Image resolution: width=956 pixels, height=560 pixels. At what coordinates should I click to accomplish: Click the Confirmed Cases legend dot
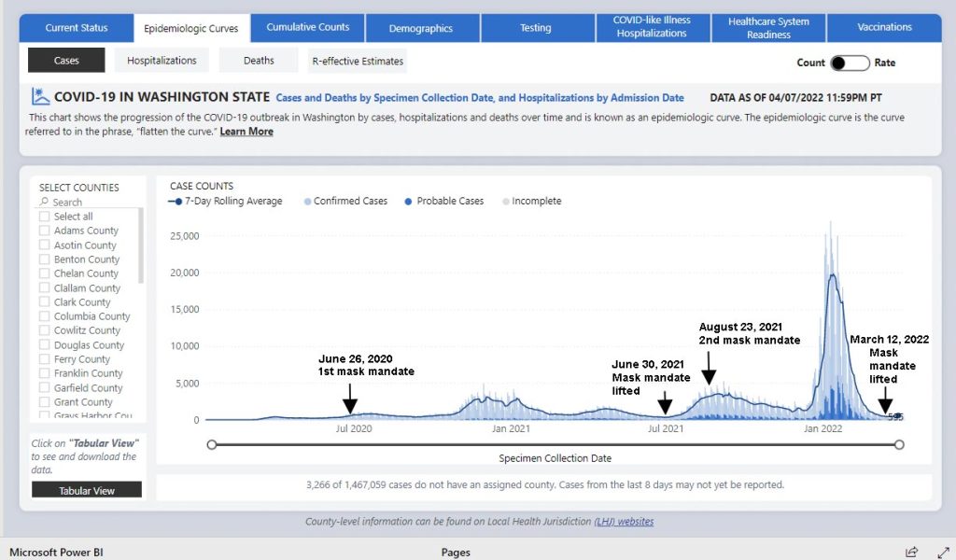coord(307,202)
